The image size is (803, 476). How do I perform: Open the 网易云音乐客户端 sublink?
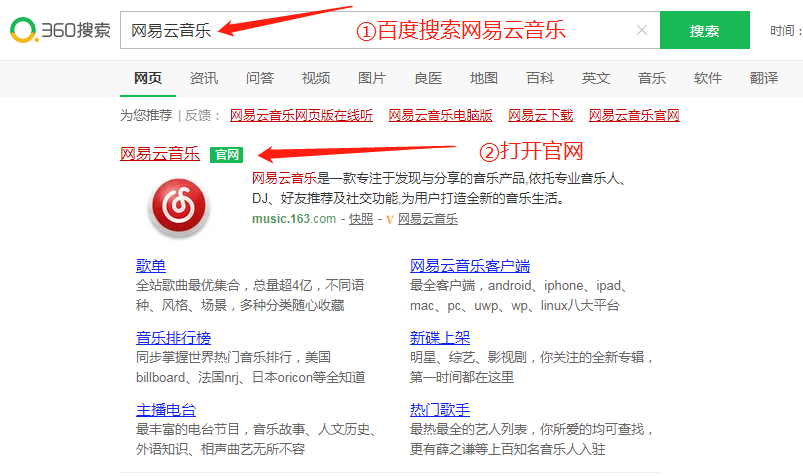pos(470,266)
